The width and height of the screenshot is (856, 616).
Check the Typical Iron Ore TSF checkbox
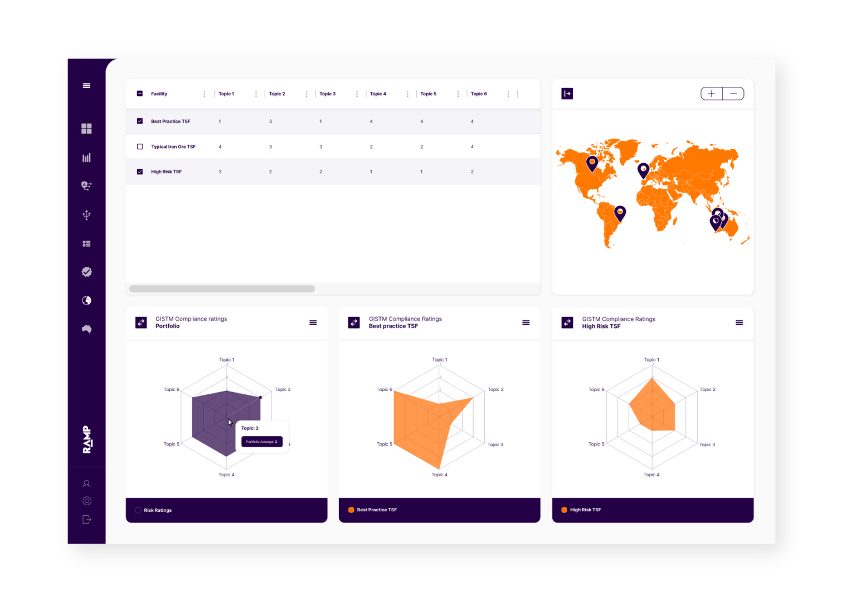pos(140,146)
